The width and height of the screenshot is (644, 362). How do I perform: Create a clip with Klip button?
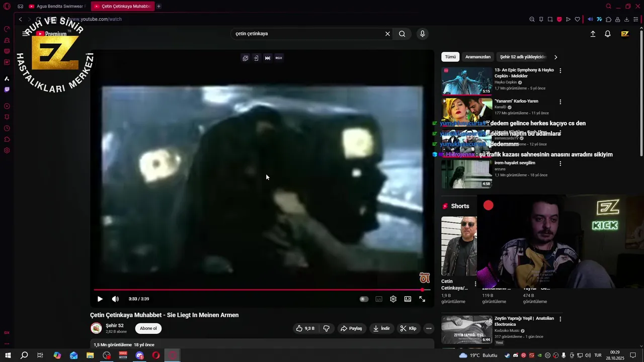click(x=408, y=328)
